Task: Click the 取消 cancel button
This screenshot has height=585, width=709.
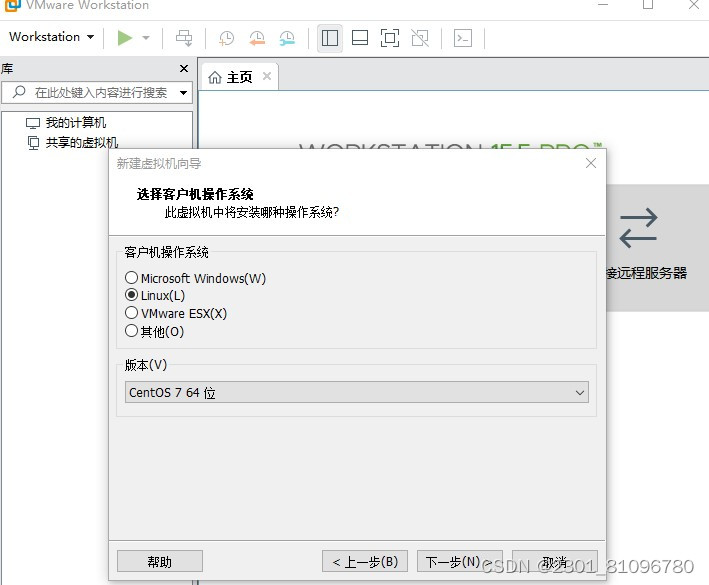Action: point(554,561)
